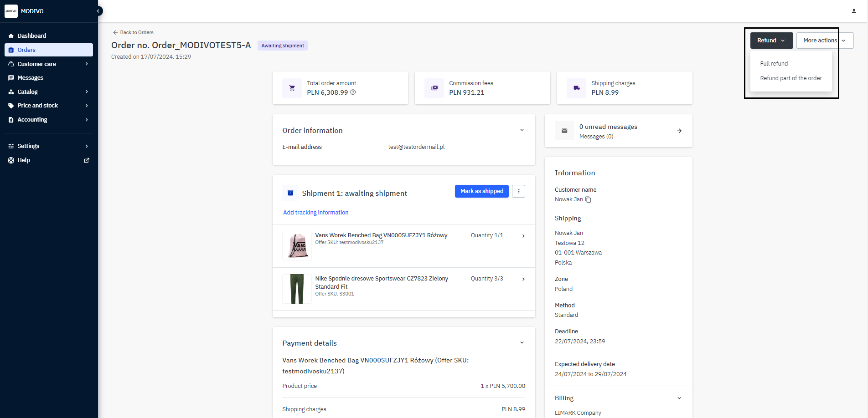Click the user account icon

[853, 11]
